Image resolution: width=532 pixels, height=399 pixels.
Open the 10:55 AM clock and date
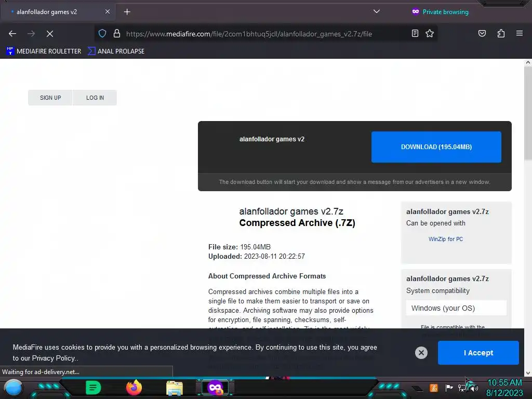[504, 388]
